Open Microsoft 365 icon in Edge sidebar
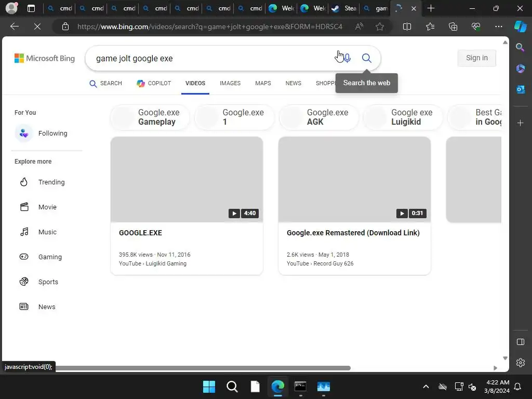The height and width of the screenshot is (399, 532). point(520,69)
